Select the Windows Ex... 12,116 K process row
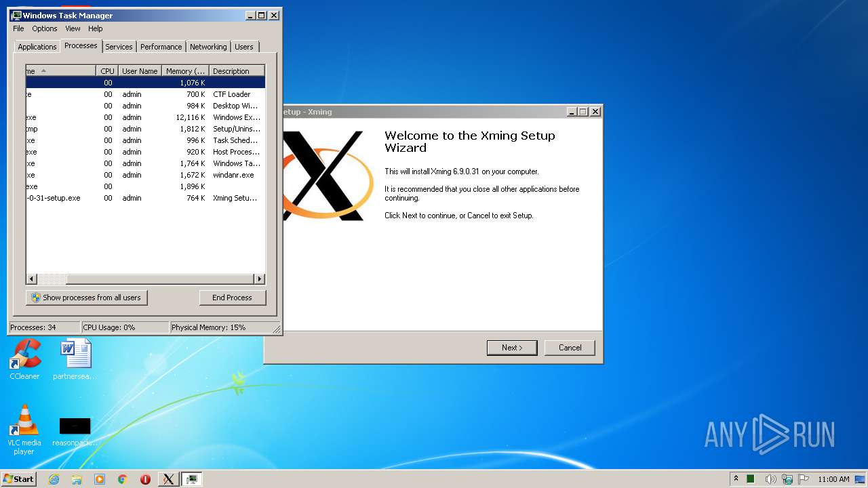 click(145, 117)
